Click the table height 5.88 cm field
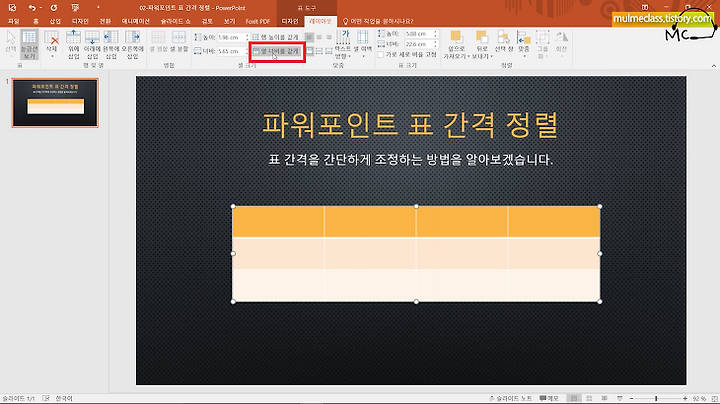 click(421, 34)
